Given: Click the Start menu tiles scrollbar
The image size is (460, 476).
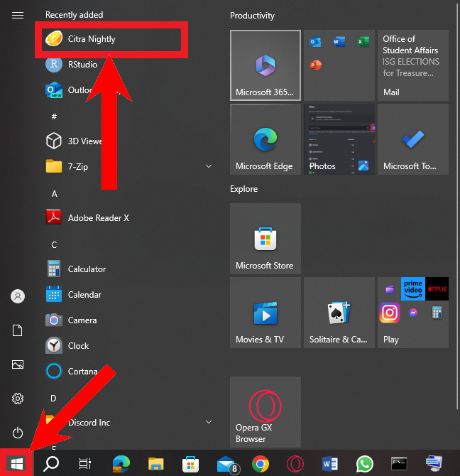Looking at the screenshot, I should coord(457,207).
